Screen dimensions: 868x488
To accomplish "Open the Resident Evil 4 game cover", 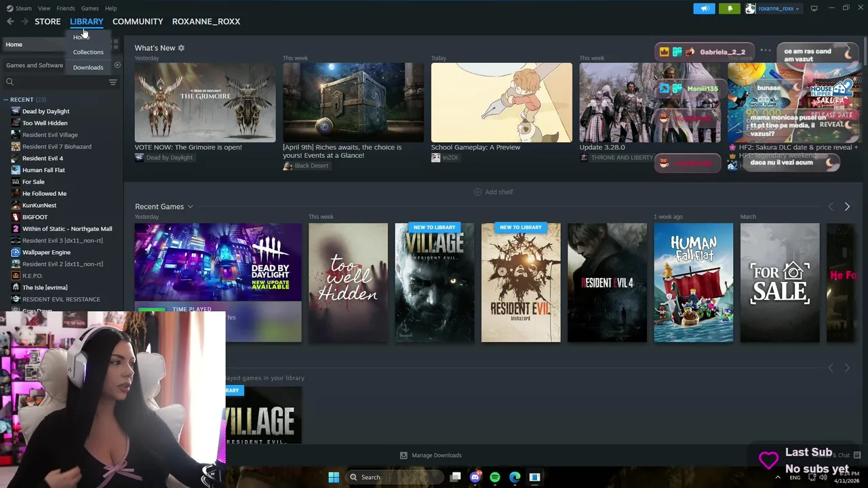I will (x=607, y=283).
